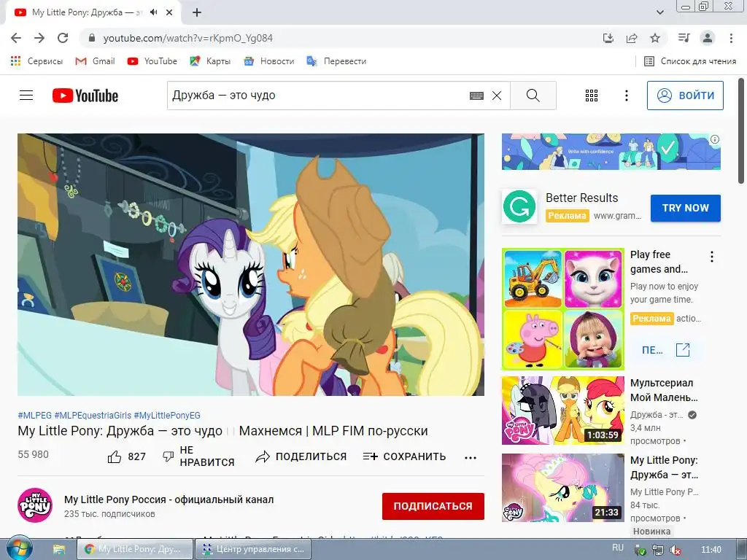Save video using СОХРАНИТЬ
This screenshot has width=747, height=560.
[404, 456]
